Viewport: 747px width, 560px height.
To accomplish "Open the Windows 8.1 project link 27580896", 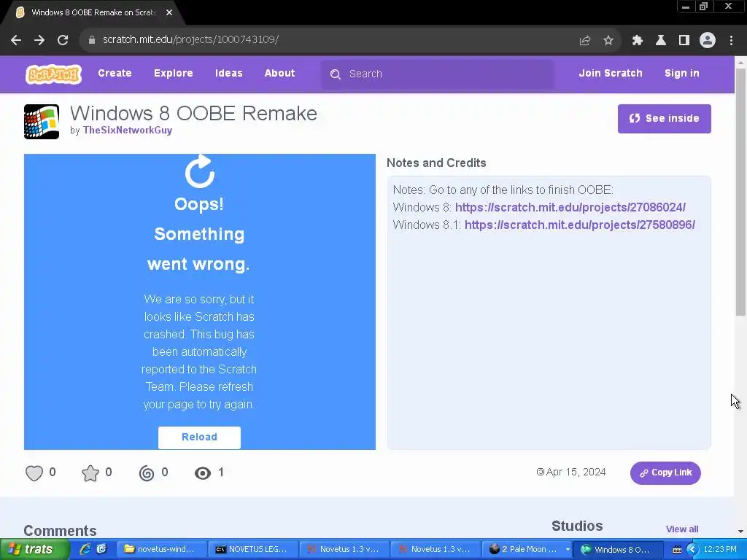I will (580, 225).
